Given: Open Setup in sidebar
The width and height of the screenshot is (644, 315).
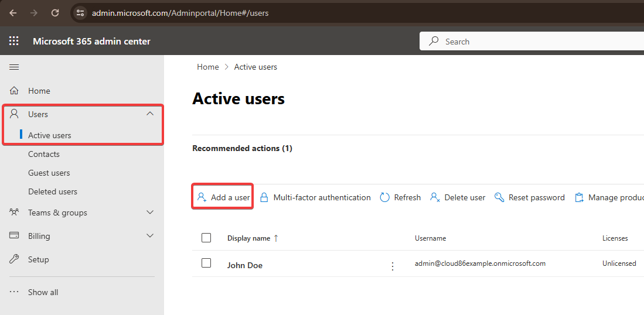Looking at the screenshot, I should click(x=39, y=259).
